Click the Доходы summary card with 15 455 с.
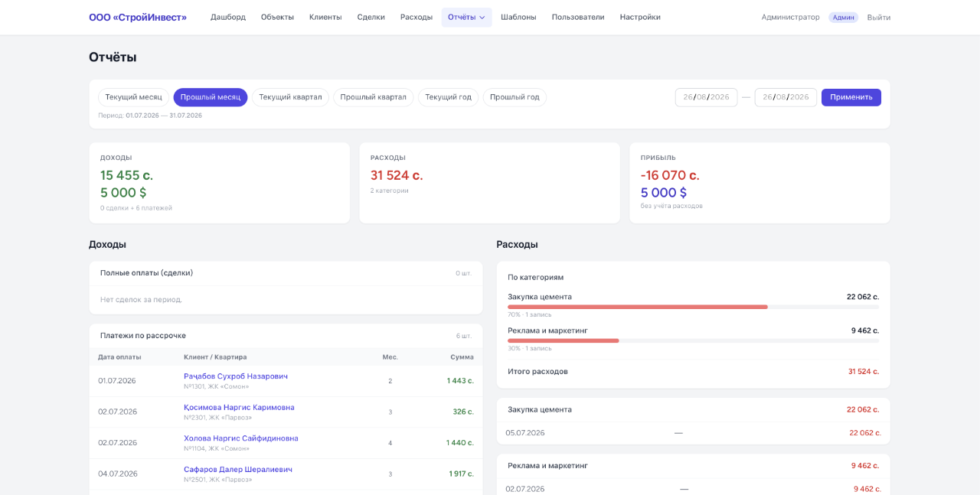 [x=219, y=183]
